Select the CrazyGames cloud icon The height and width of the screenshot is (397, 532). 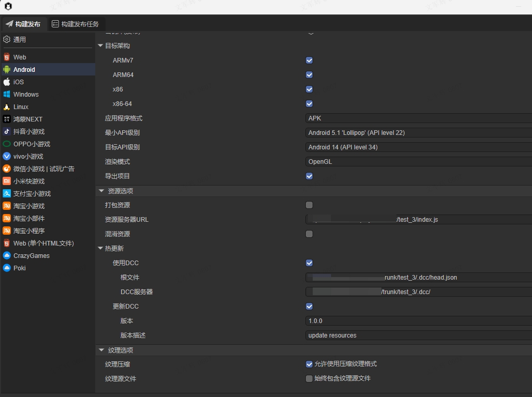click(7, 255)
